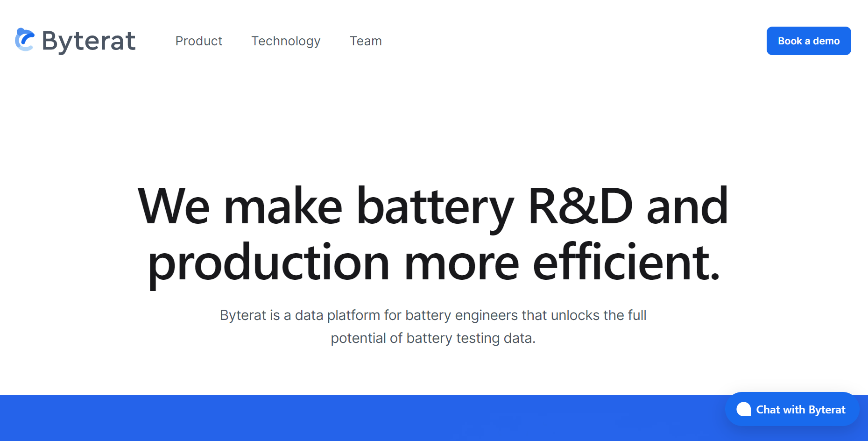Click the word 'We' starting the headline
Viewport: 868px width, 441px height.
(x=174, y=206)
